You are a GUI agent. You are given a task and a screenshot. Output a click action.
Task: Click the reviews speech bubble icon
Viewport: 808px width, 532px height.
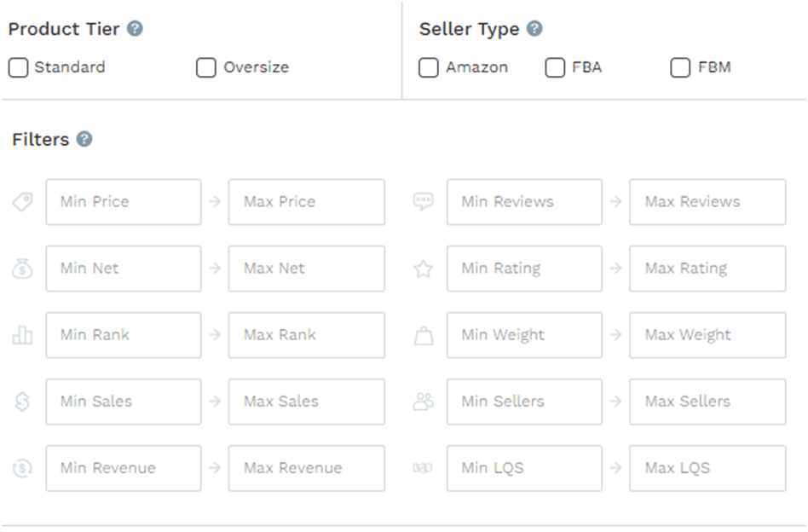[x=423, y=201]
